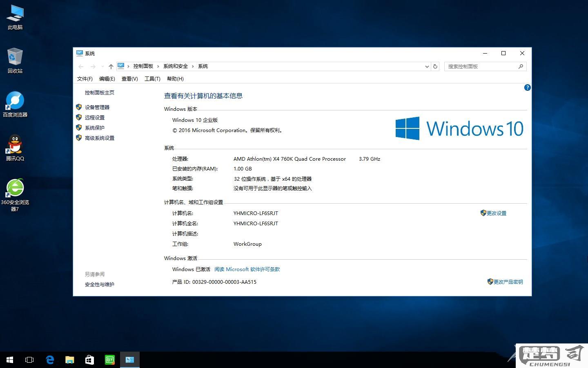This screenshot has width=588, height=368.
Task: Open 系统保护 link
Action: 95,128
